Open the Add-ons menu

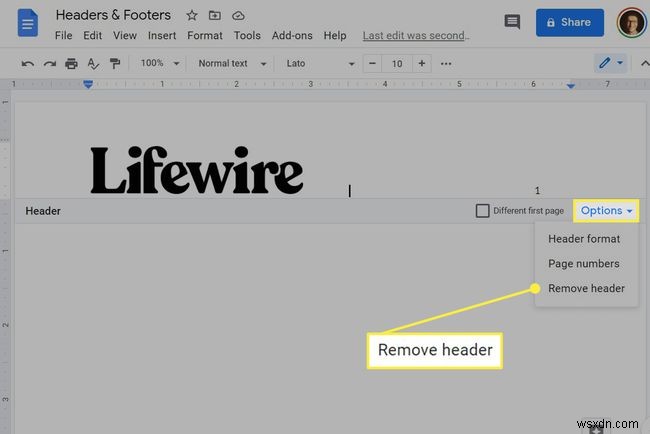click(292, 36)
